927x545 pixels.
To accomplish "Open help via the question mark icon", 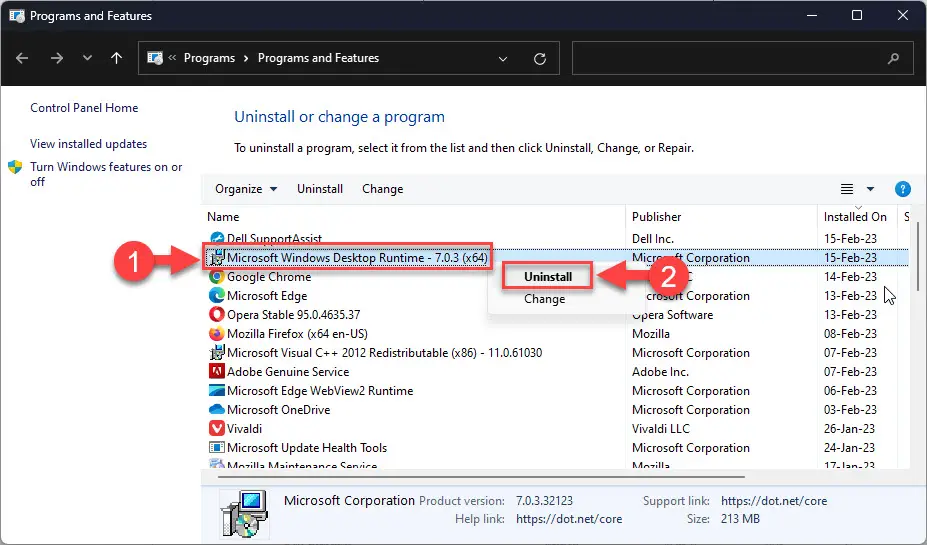I will tap(902, 189).
